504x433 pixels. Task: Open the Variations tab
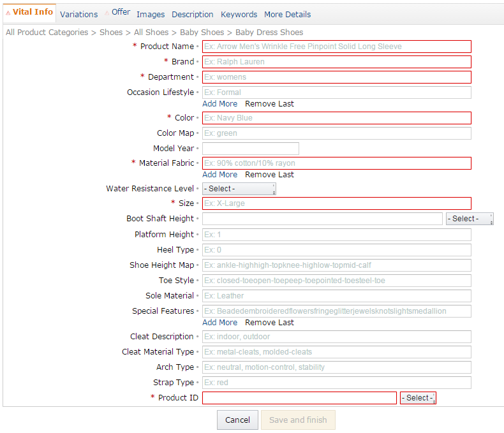78,14
